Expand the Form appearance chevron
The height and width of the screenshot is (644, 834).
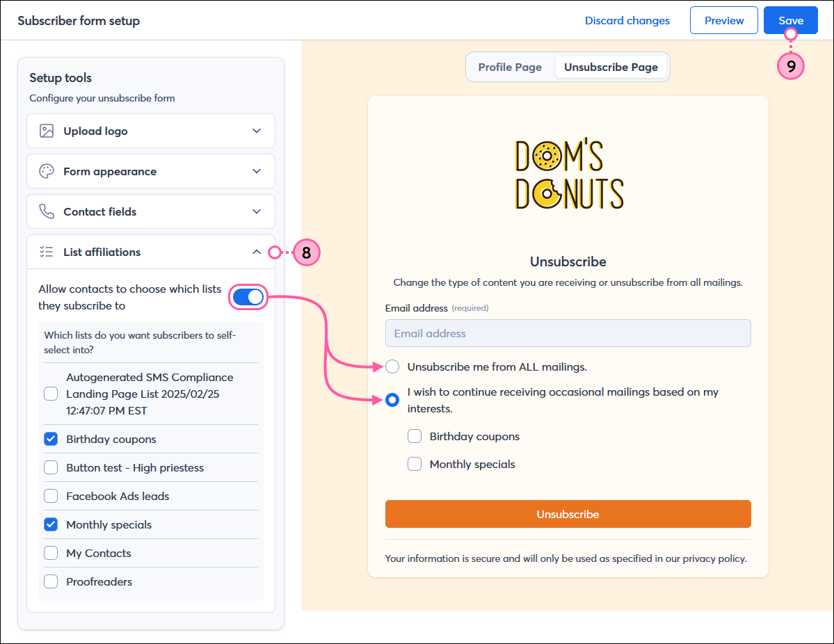(x=257, y=171)
